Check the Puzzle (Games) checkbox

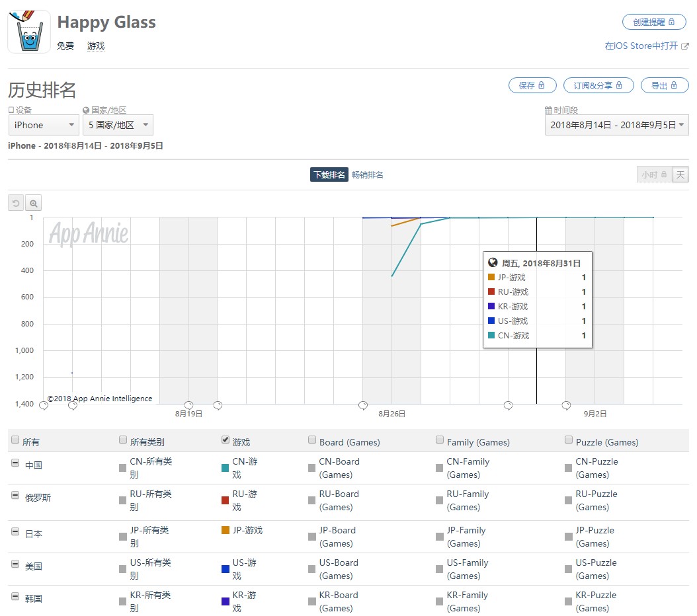click(569, 440)
